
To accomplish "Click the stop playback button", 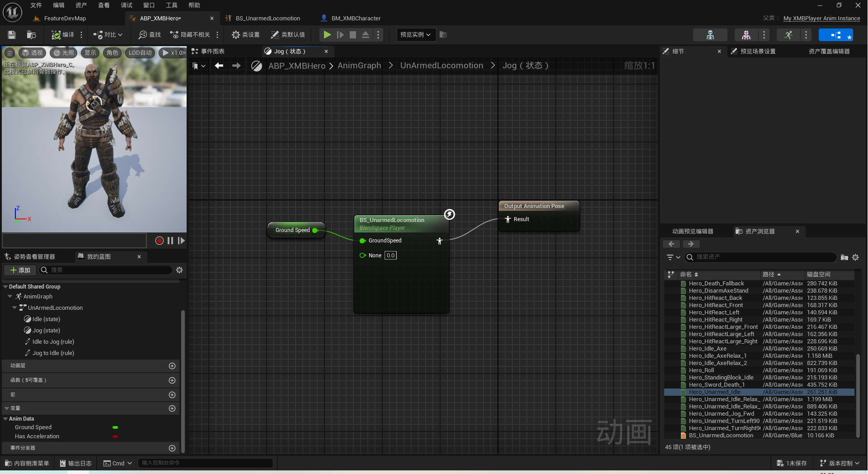I will 353,35.
